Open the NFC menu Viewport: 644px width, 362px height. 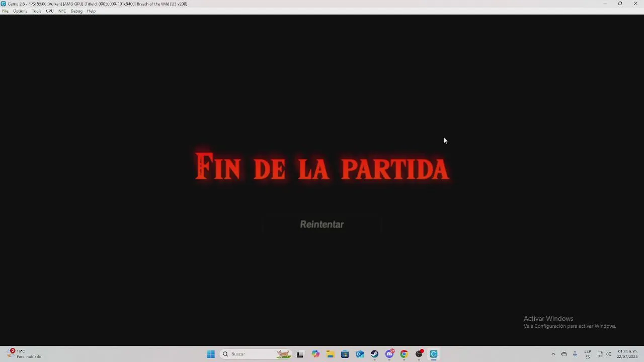[x=62, y=11]
